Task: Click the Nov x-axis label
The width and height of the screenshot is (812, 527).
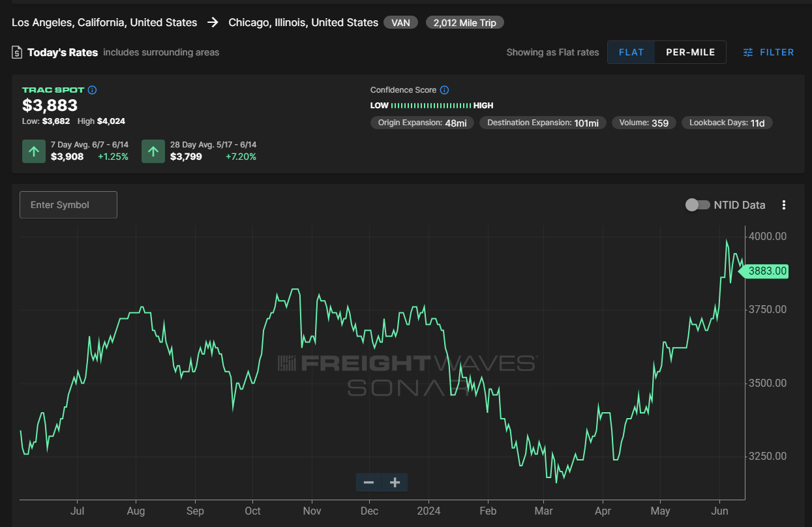Action: (312, 511)
